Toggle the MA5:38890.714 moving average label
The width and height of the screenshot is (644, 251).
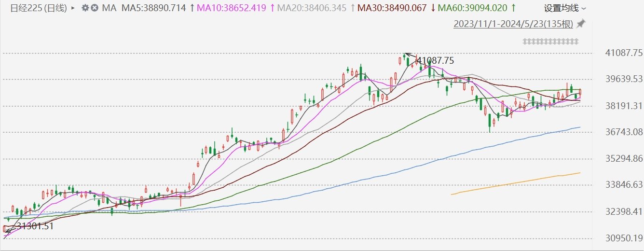tap(153, 8)
